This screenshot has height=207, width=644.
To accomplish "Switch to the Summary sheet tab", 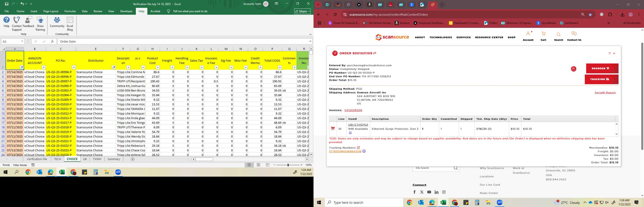I will click(x=114, y=159).
